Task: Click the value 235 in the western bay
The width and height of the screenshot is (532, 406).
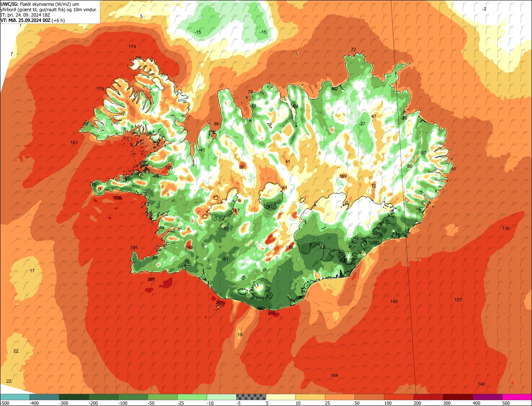Action: [x=118, y=198]
